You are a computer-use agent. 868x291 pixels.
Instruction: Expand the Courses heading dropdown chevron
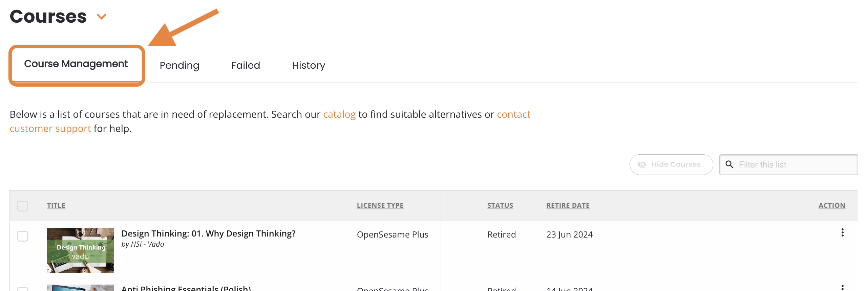point(102,17)
